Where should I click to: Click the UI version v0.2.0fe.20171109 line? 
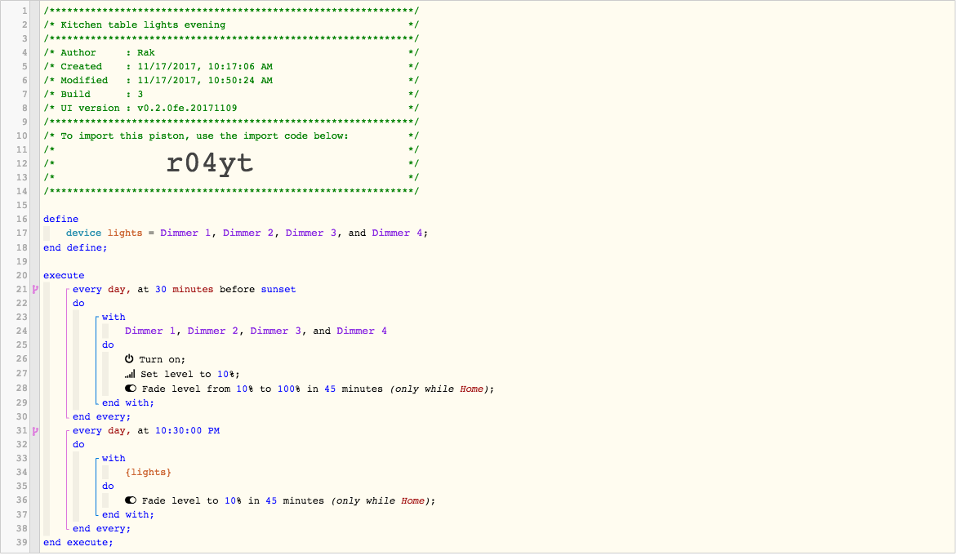coord(230,108)
